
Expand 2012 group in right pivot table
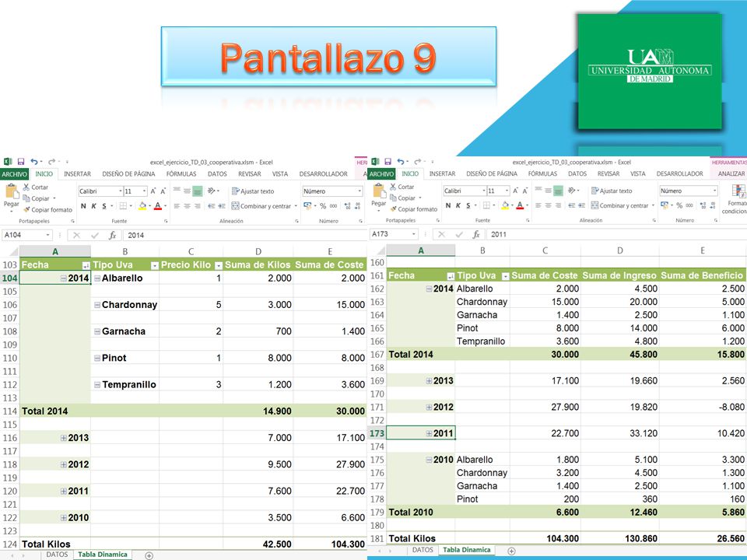coord(429,407)
